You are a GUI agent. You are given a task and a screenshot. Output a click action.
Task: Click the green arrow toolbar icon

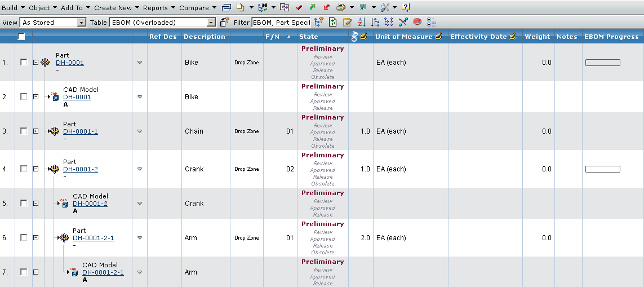312,7
